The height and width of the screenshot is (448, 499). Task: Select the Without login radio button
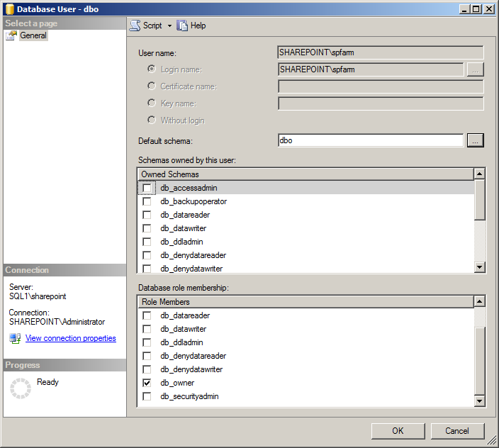pos(152,120)
